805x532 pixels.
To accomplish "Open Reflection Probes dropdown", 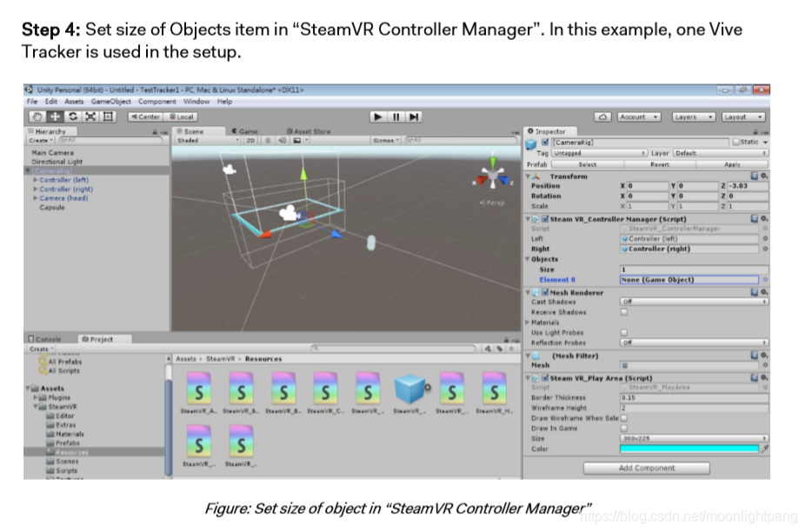I will click(x=694, y=342).
